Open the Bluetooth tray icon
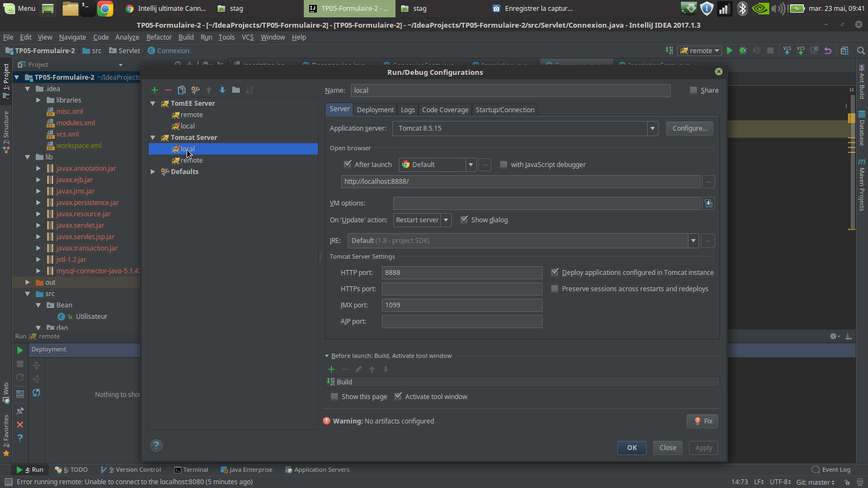Screen dimensions: 868x488 (x=742, y=9)
